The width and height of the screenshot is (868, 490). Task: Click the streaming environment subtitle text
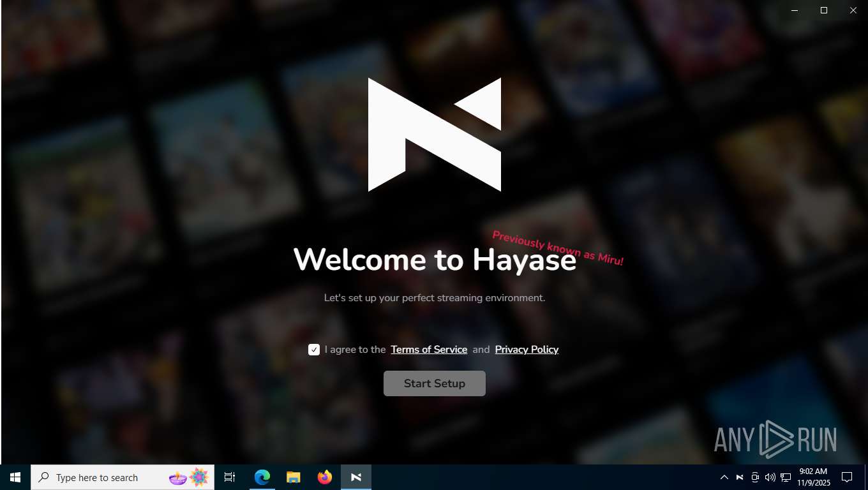(435, 298)
